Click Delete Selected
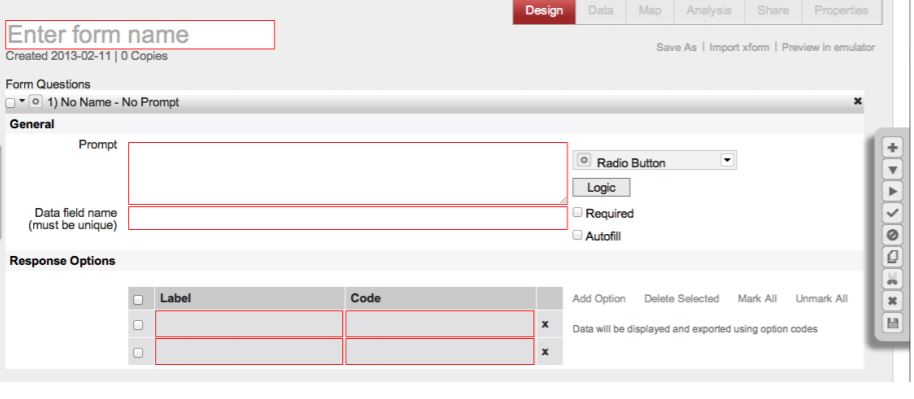914x399 pixels. 681,299
